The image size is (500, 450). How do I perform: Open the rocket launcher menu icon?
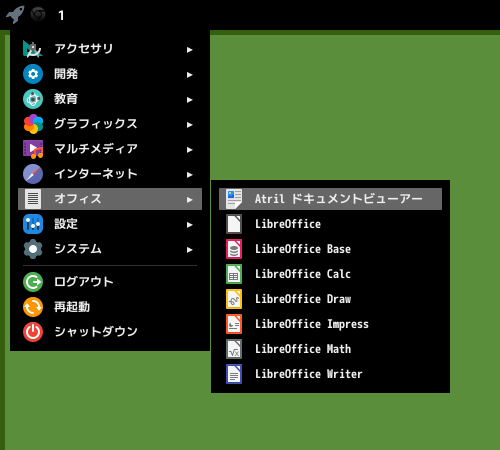tap(15, 15)
